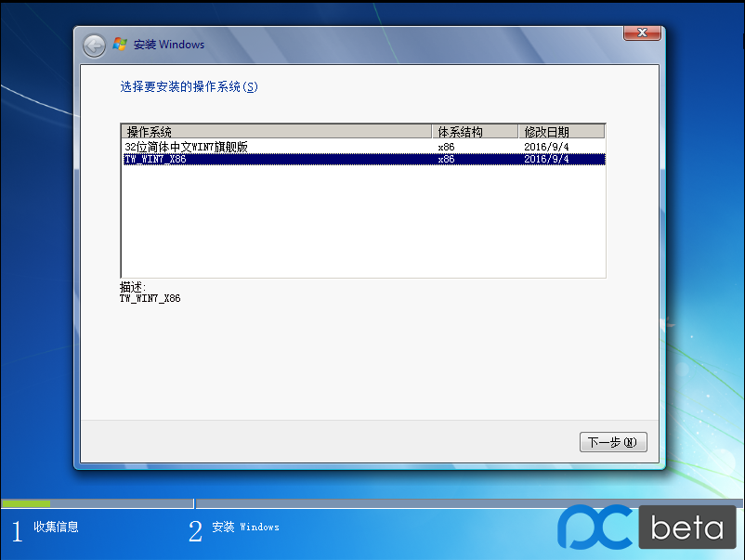Viewport: 745px width, 560px height.
Task: Click the beta badge near the logo
Action: [x=686, y=527]
